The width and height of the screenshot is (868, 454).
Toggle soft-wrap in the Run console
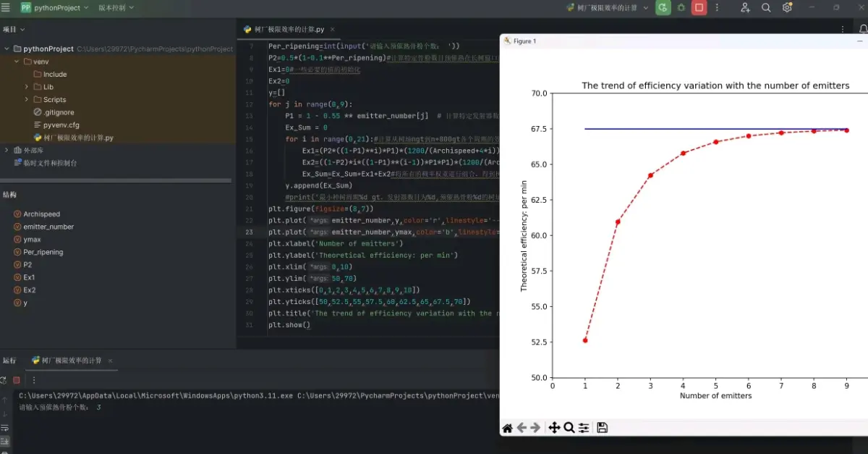coord(4,428)
